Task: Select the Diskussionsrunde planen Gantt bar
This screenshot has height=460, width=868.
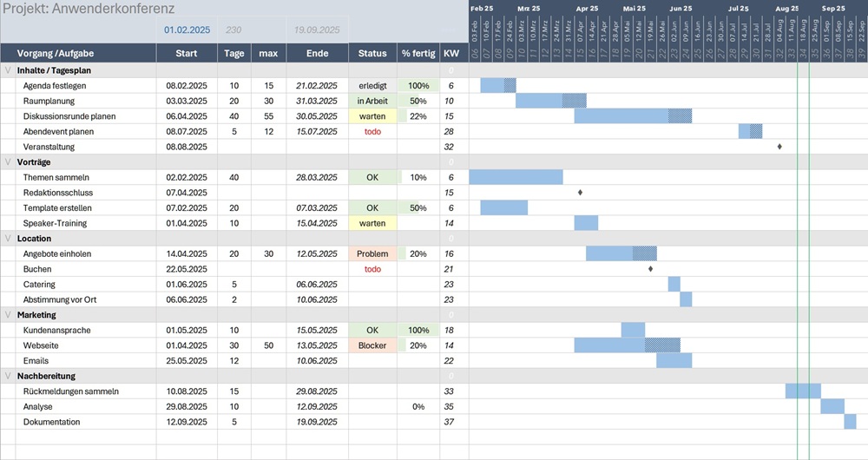Action: [633, 116]
